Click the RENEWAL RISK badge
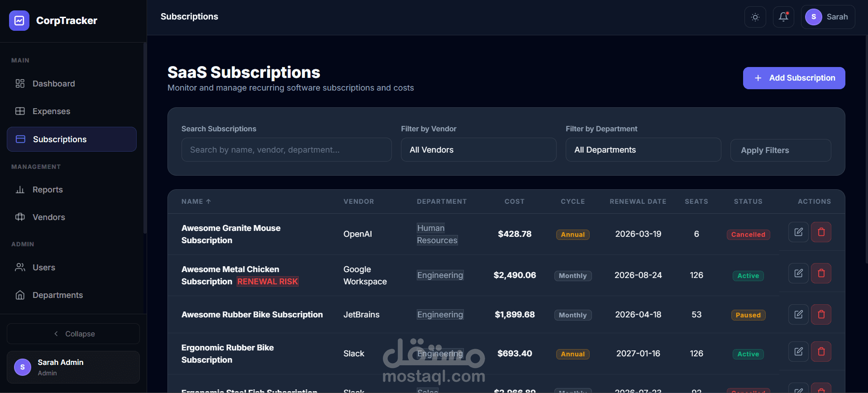 click(x=267, y=282)
